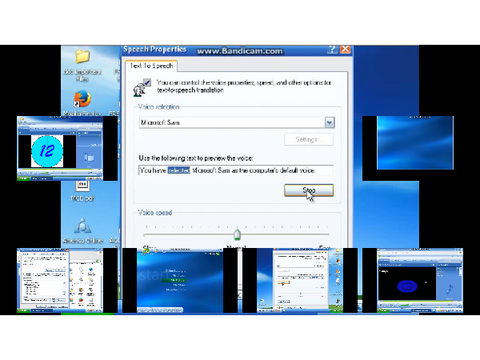Open the bottom thumbnail showing a speech dialog

coord(300,281)
